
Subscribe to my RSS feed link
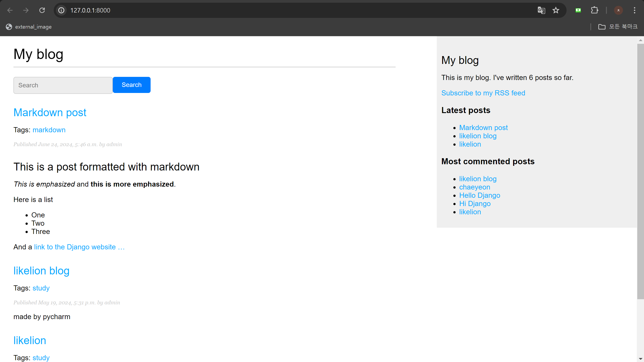click(483, 93)
